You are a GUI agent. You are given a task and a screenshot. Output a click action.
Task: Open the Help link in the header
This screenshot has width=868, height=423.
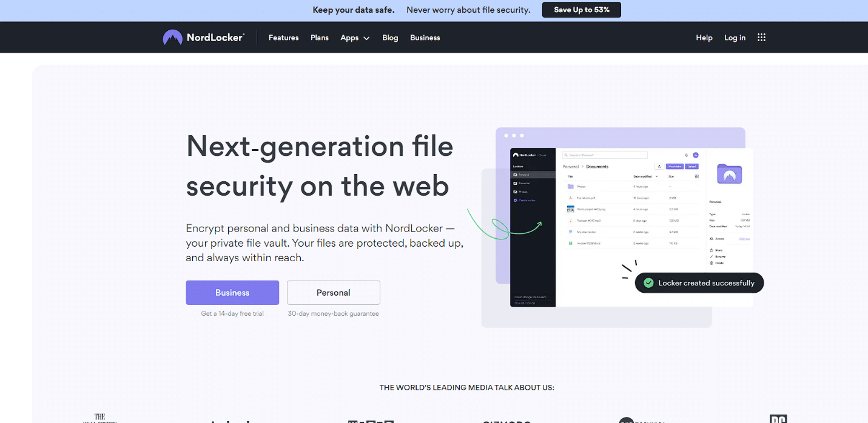[704, 38]
